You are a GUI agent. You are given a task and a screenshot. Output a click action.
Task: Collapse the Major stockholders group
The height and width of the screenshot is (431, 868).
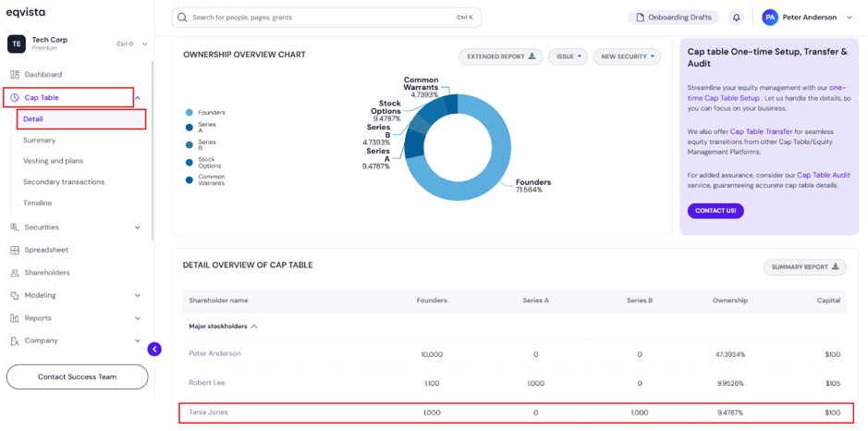click(254, 326)
